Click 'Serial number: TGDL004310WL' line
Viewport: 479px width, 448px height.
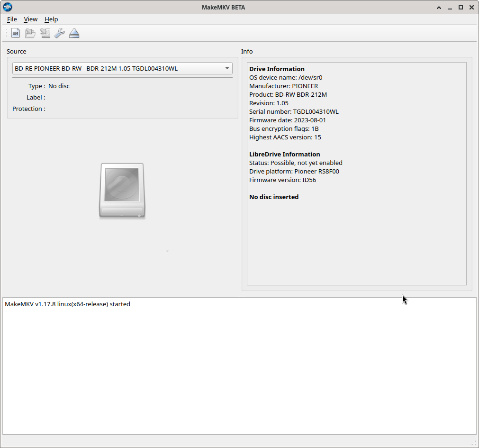click(294, 111)
